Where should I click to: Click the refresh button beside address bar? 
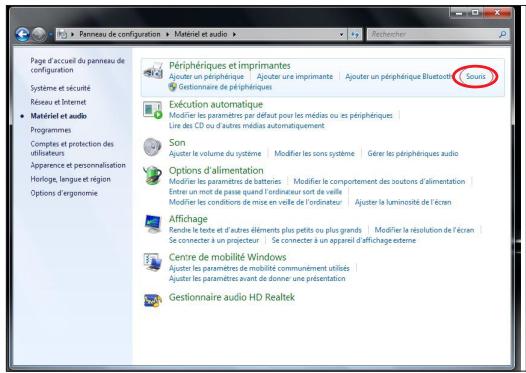click(355, 34)
